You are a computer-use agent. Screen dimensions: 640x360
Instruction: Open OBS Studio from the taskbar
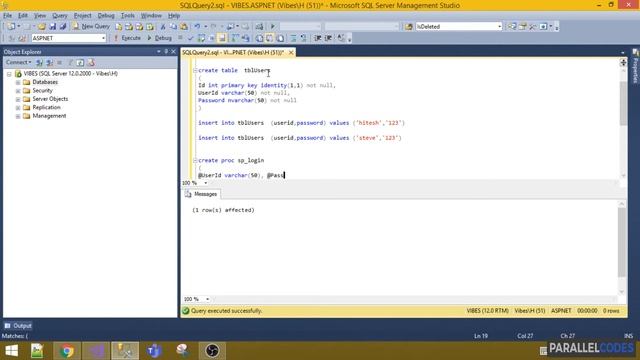(212, 351)
